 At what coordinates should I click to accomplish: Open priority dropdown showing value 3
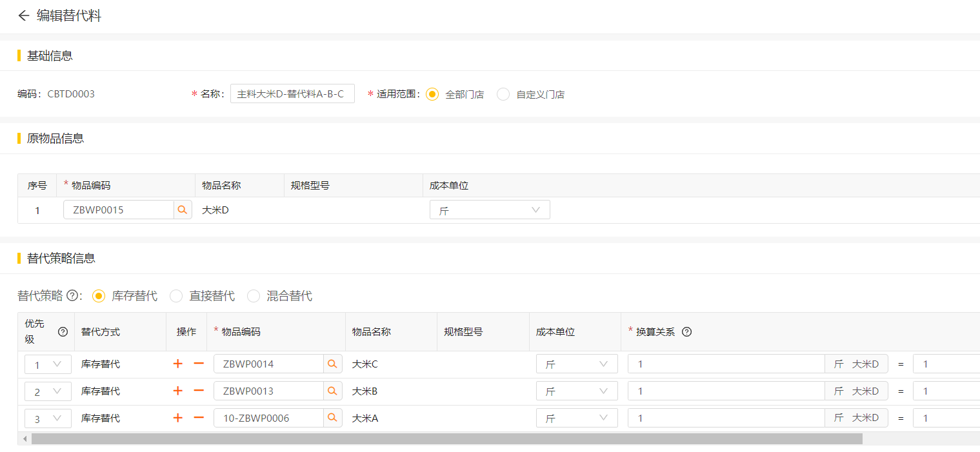pos(48,418)
